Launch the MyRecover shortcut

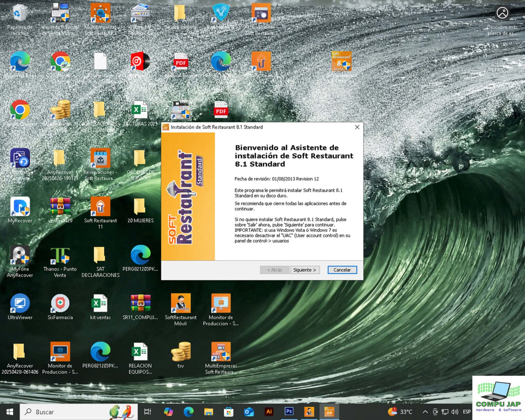coord(20,207)
